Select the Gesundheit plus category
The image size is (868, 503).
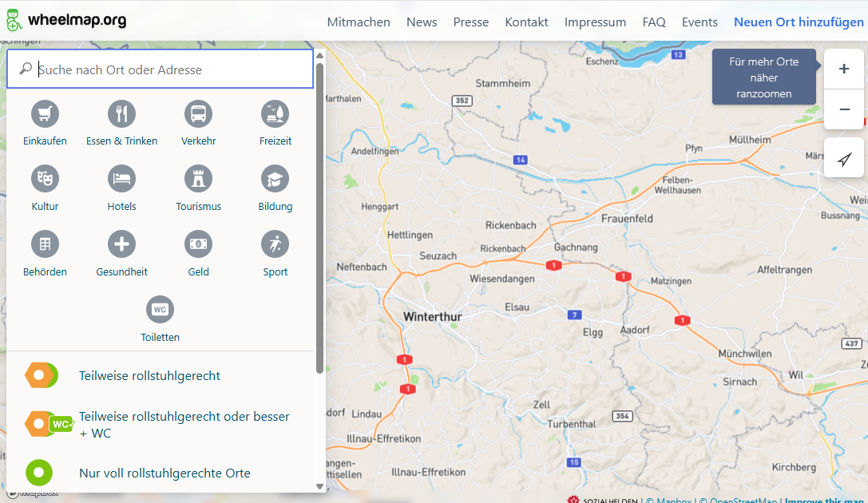point(122,254)
